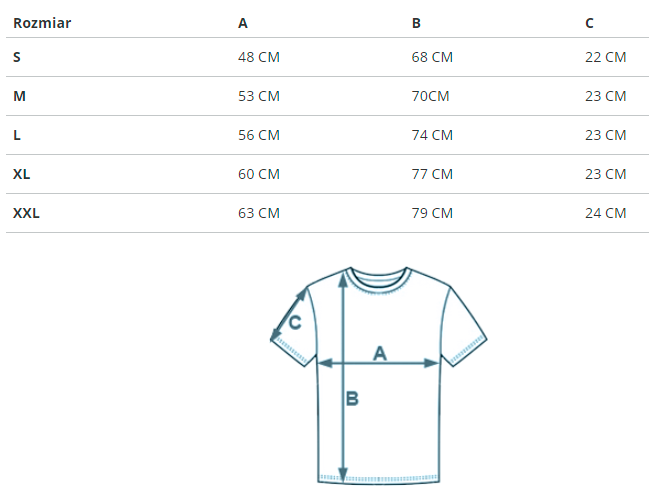The height and width of the screenshot is (493, 649).
Task: Select the XXL size row label
Action: coord(26,213)
